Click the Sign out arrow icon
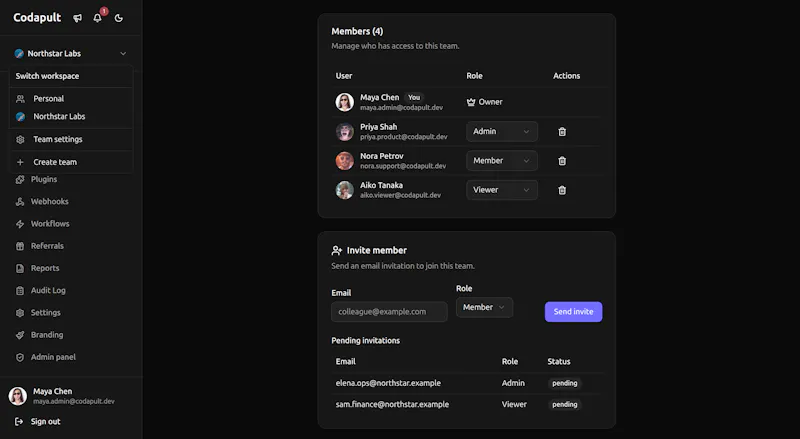 click(19, 422)
